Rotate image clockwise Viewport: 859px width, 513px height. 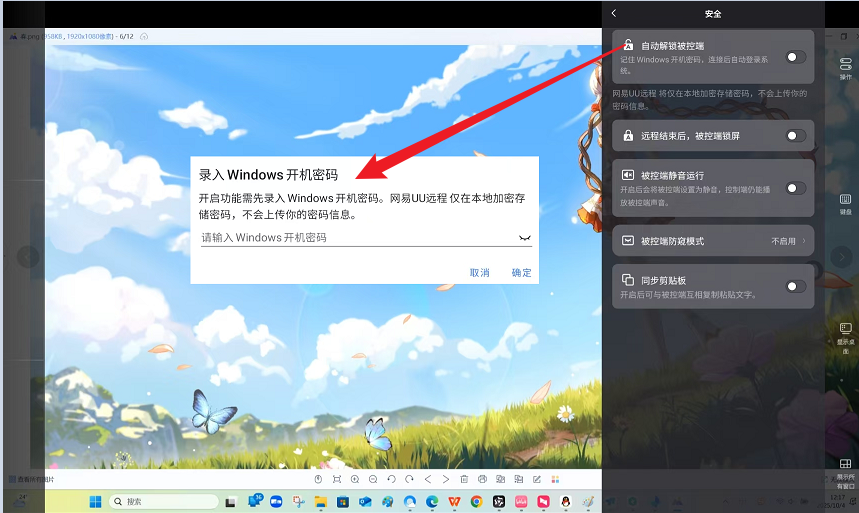409,480
